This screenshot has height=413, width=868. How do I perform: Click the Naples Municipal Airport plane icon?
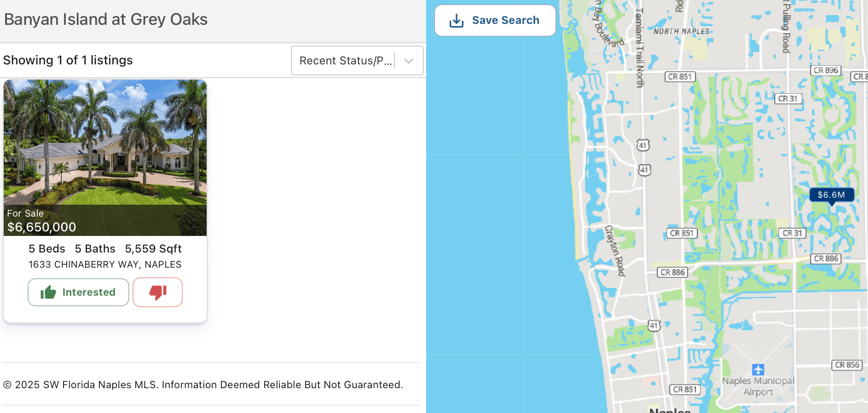tap(758, 369)
